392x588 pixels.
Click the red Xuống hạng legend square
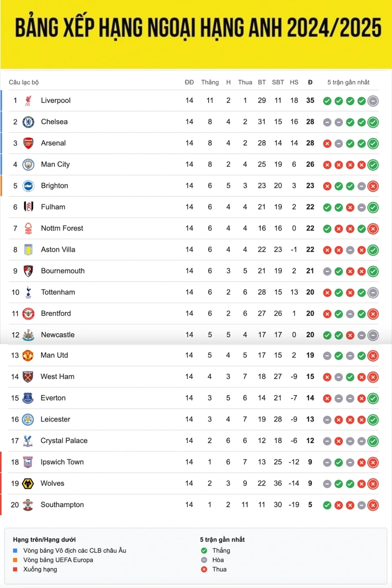pos(15,569)
